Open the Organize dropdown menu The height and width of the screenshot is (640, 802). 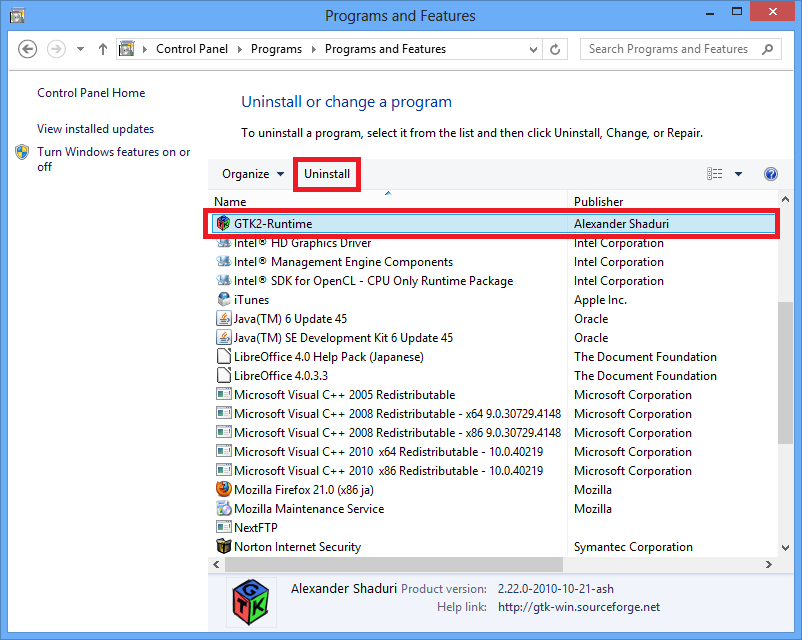[253, 174]
